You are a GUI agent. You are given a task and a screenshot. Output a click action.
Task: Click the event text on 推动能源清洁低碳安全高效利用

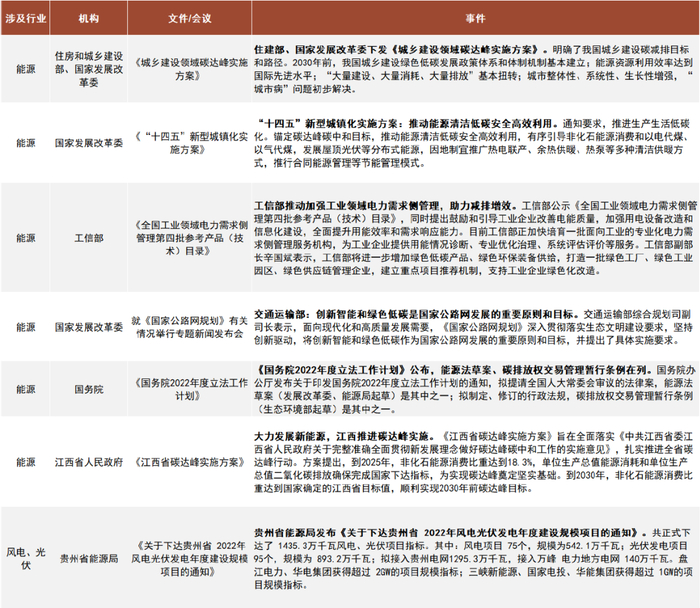tap(473, 143)
